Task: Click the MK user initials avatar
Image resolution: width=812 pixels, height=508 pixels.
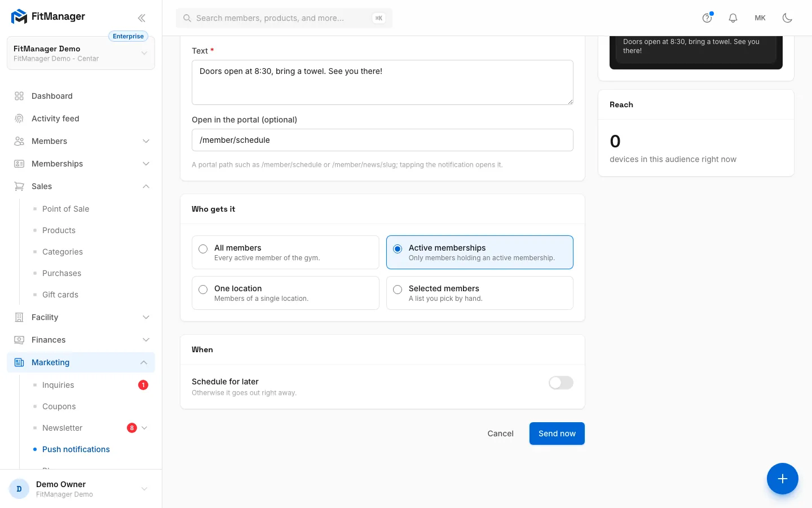Action: pyautogui.click(x=760, y=18)
